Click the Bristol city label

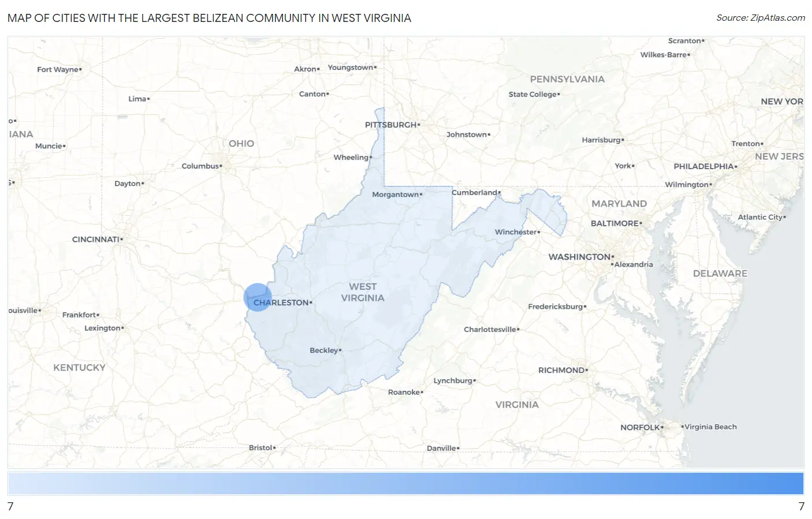[260, 447]
